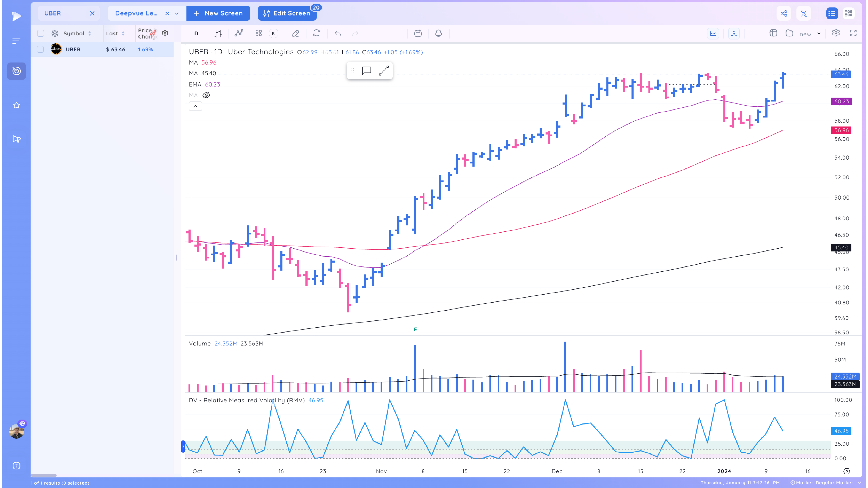
Task: Click the horizontal scrollbar under watchlist
Action: [x=44, y=475]
